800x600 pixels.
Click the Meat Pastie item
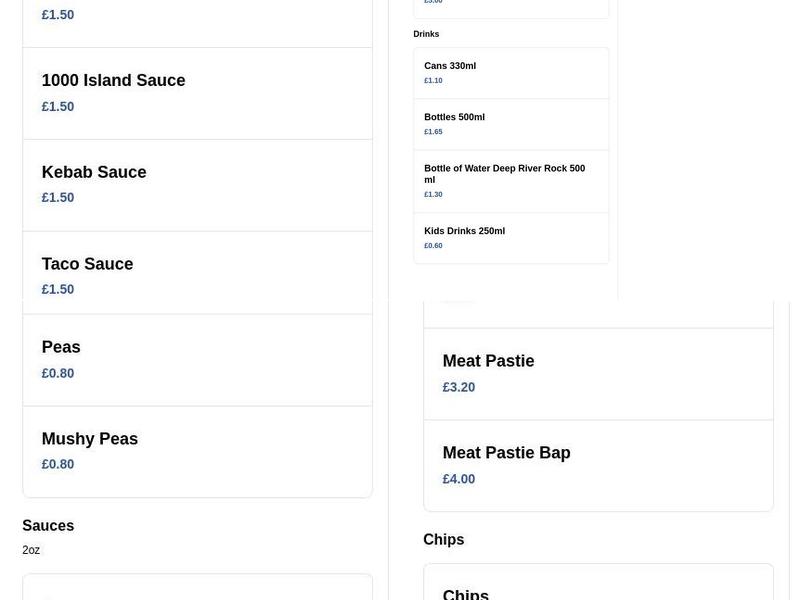(x=488, y=360)
